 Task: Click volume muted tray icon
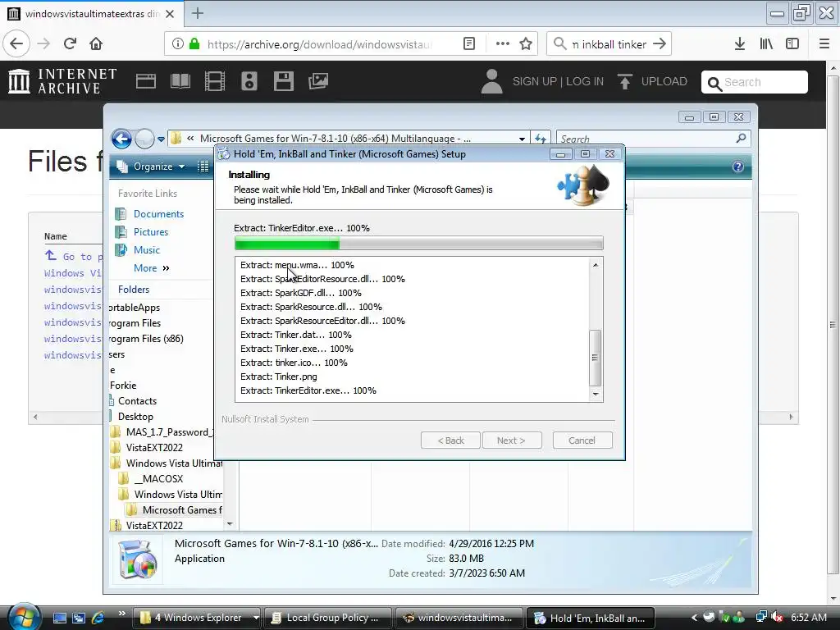pos(778,618)
